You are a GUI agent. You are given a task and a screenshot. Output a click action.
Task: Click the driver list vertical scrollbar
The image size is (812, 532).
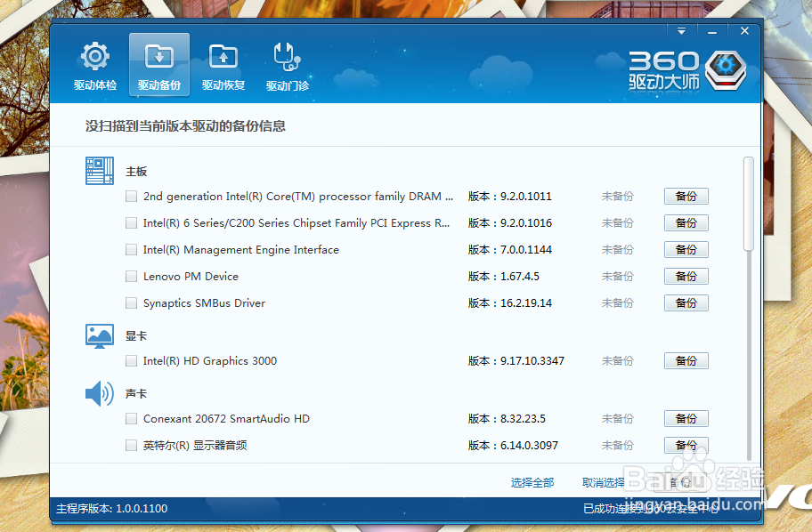click(x=748, y=204)
